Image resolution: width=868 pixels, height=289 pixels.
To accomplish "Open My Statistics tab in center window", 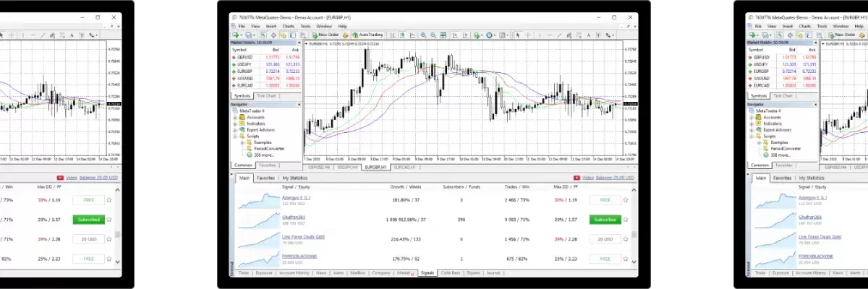I will click(295, 178).
